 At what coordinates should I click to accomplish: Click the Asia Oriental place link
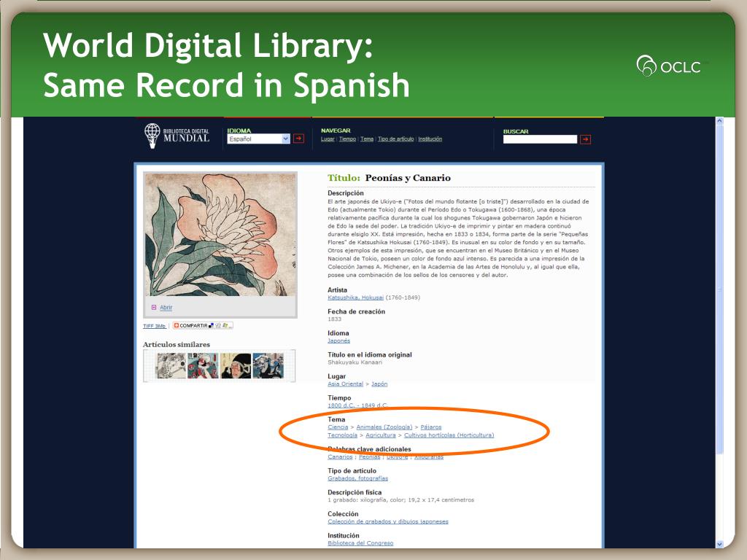tap(345, 384)
